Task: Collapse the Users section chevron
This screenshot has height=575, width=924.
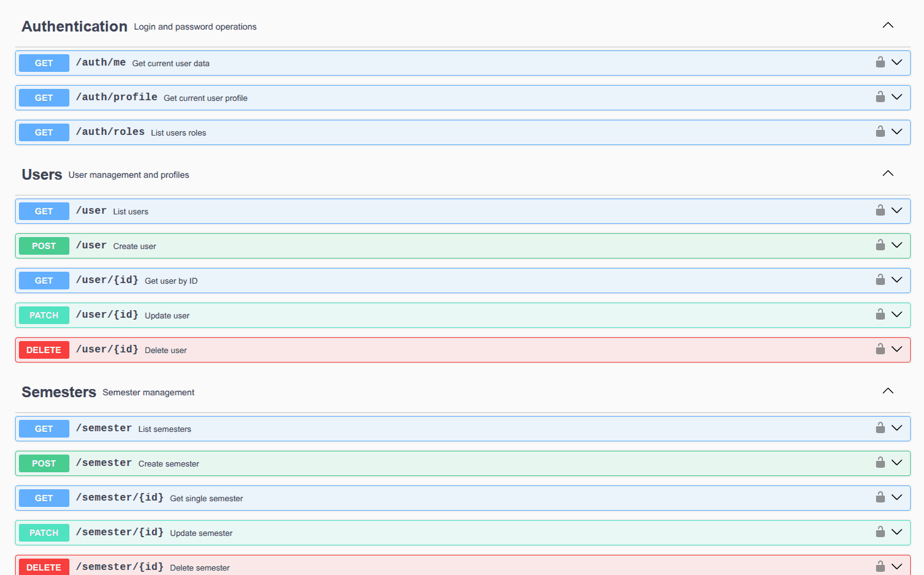Action: 887,174
